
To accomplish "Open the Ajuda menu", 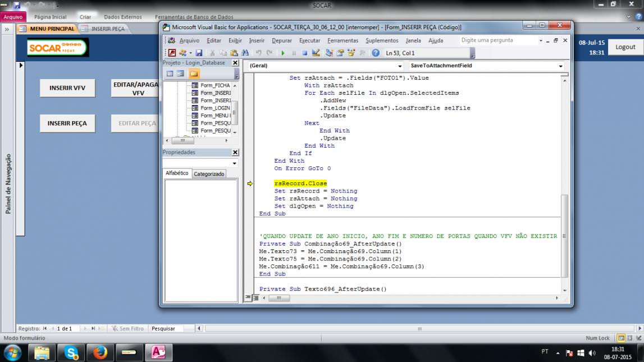I will click(x=436, y=40).
